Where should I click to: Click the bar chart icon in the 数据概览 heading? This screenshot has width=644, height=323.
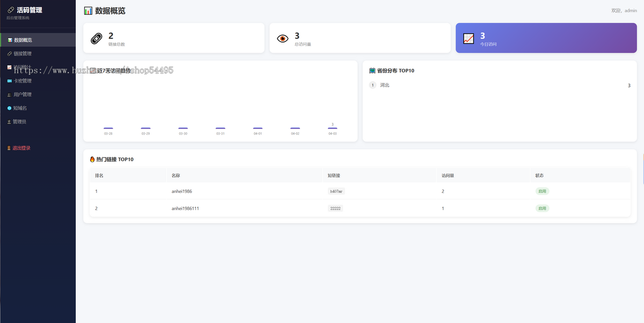point(88,11)
